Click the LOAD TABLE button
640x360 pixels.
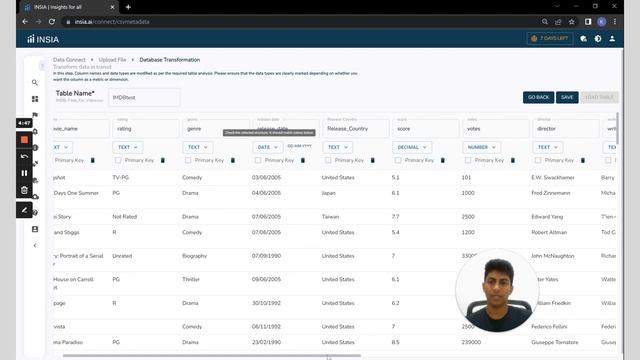point(599,97)
